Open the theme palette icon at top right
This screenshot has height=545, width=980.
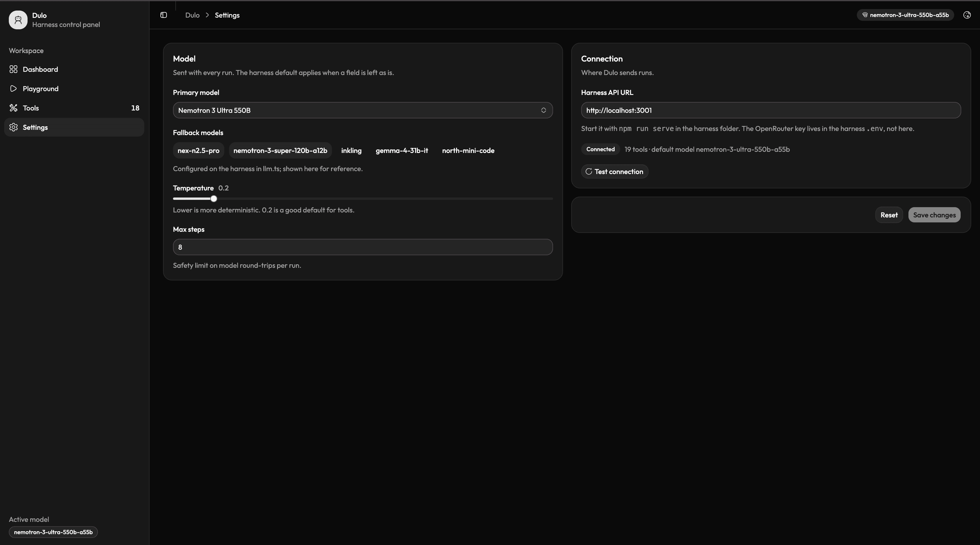pos(967,15)
